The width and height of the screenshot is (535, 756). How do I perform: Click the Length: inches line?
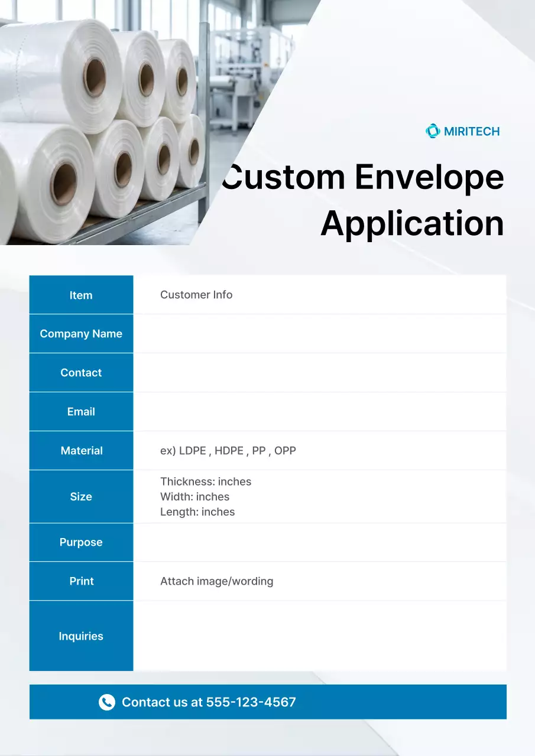tap(197, 512)
